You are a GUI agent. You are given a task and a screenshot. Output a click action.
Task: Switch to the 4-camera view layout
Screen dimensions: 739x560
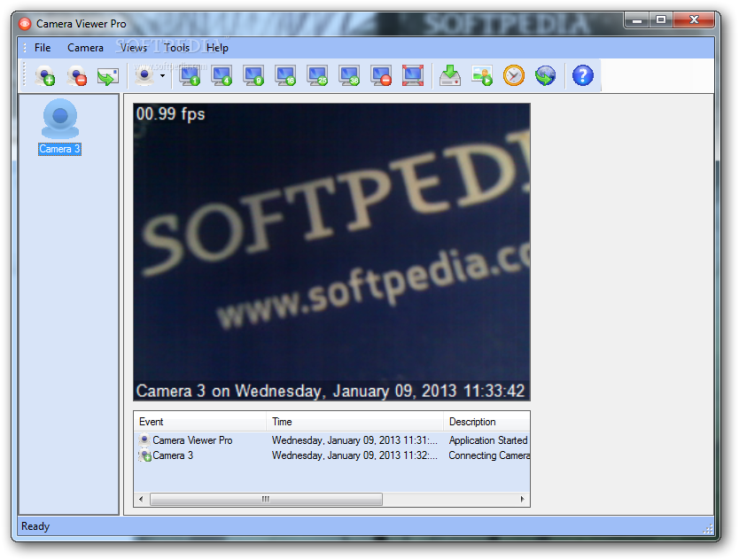coord(222,75)
